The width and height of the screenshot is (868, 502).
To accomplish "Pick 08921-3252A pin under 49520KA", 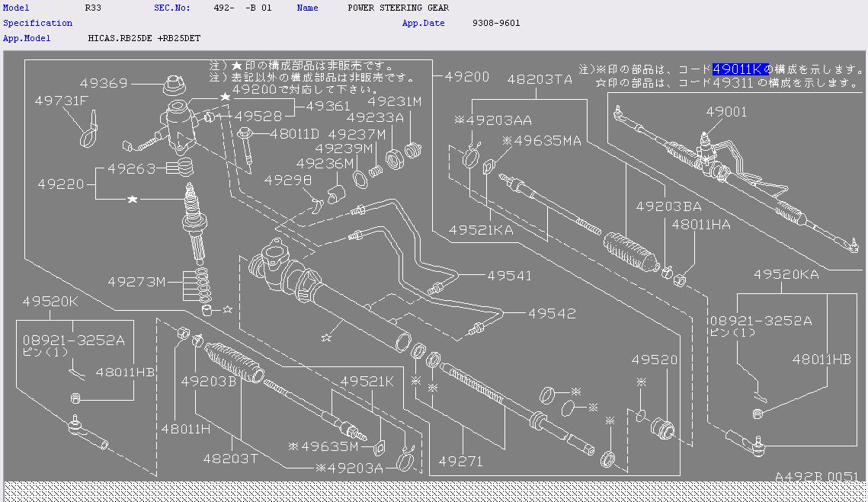I will click(x=761, y=321).
